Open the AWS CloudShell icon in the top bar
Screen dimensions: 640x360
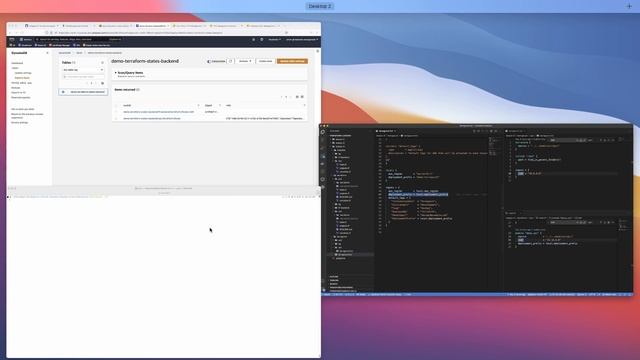[x=253, y=40]
